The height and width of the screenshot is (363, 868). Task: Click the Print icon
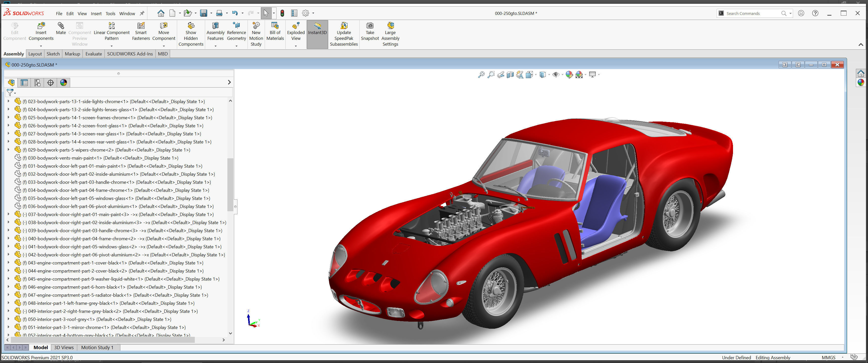[219, 13]
